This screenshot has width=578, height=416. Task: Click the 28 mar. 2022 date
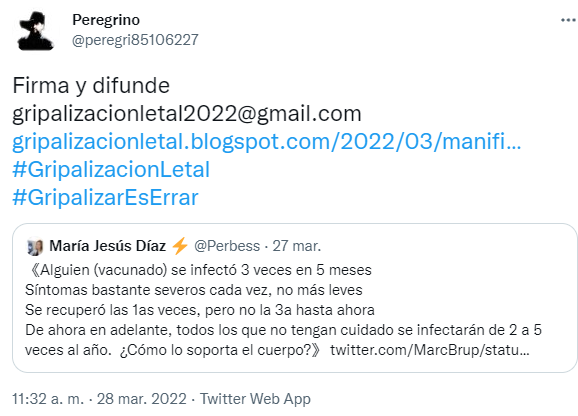142,399
